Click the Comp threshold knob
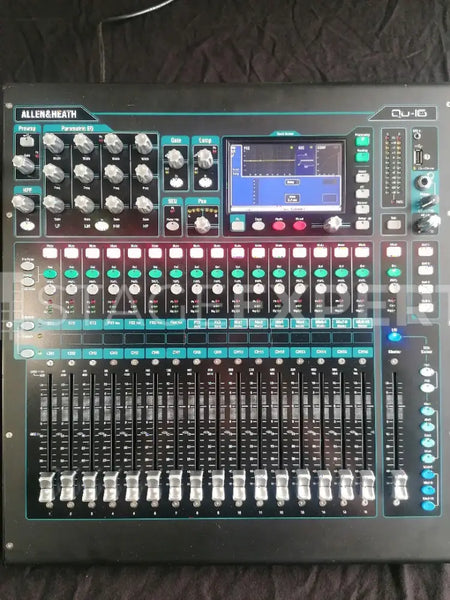Image resolution: width=450 pixels, height=600 pixels. (205, 158)
